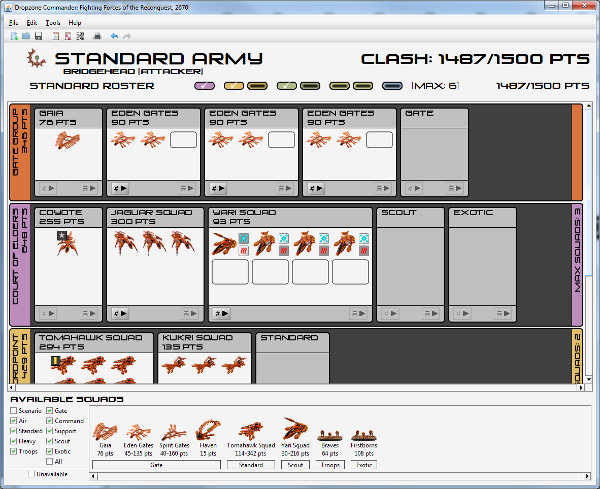The width and height of the screenshot is (600, 489).
Task: Create a new army with the New icon
Action: 15,36
